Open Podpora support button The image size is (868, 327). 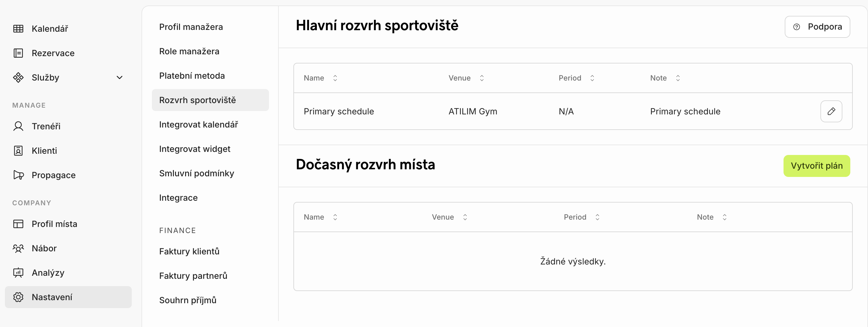[817, 27]
